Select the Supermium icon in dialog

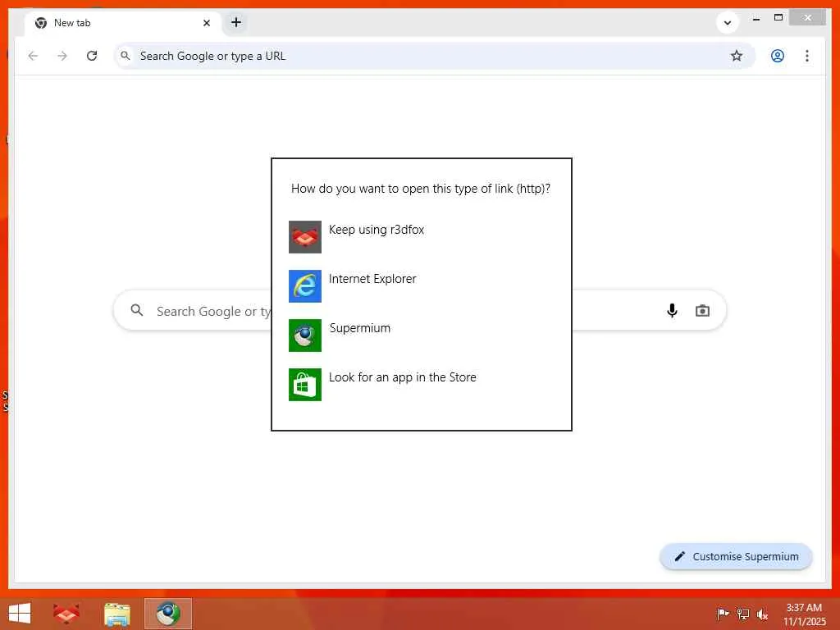(x=305, y=336)
